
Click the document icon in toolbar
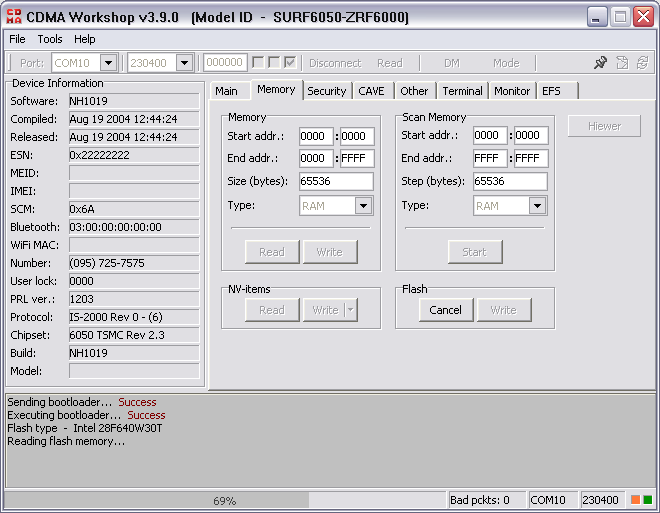622,63
